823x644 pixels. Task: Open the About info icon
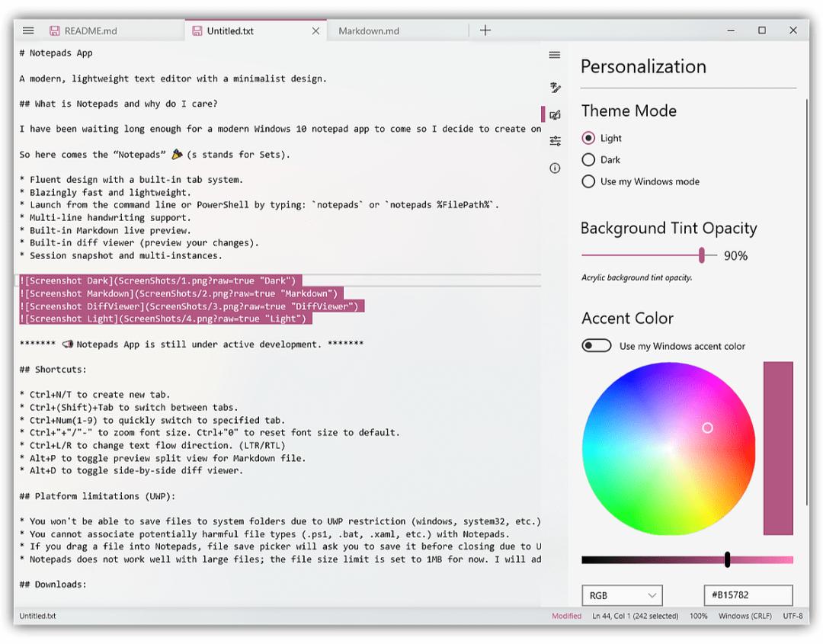(555, 168)
